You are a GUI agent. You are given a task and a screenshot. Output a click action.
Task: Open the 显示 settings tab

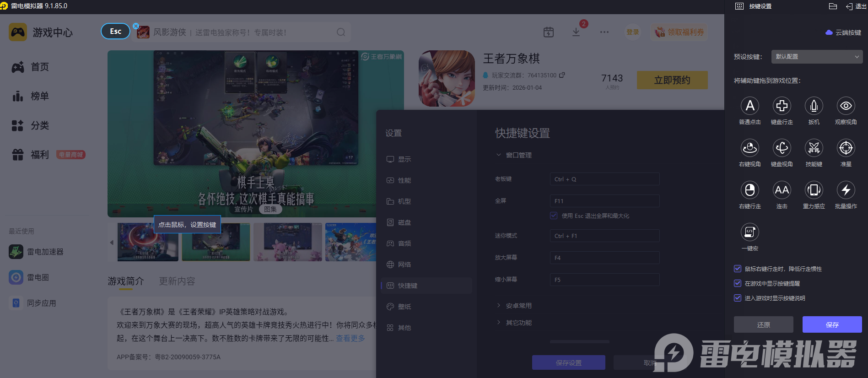(426, 159)
